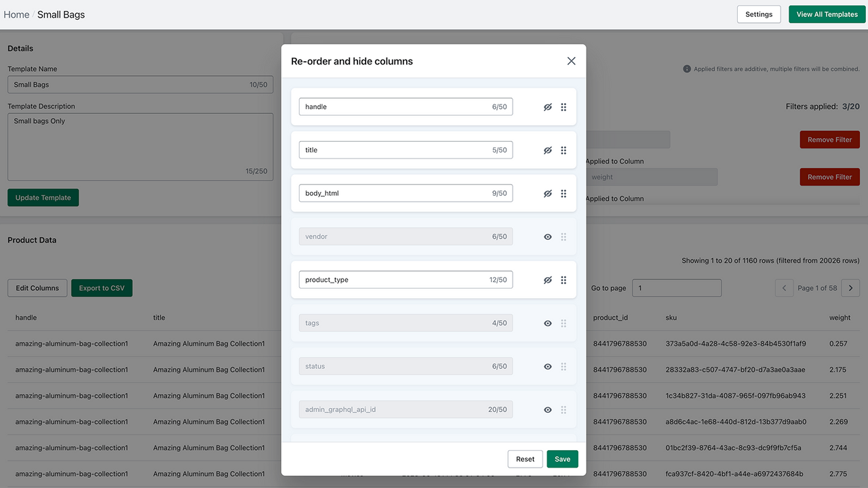Reset the column order
The image size is (868, 488).
(525, 459)
